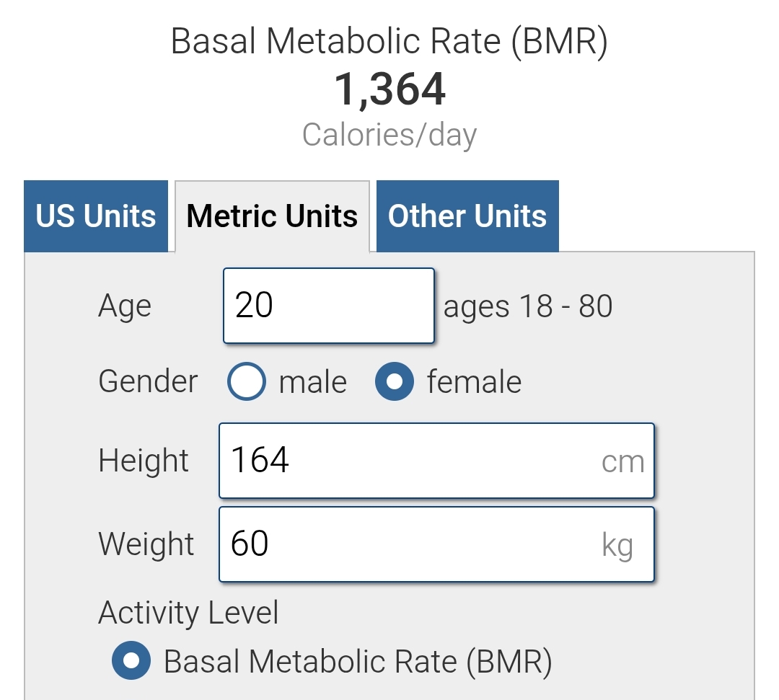Screen dimensions: 779x700
Task: Select the female gender radio button
Action: tap(395, 381)
